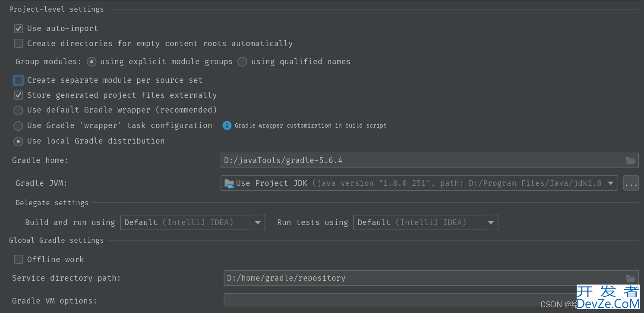Image resolution: width=644 pixels, height=313 pixels.
Task: Check Create directories for empty content roots
Action: (19, 44)
